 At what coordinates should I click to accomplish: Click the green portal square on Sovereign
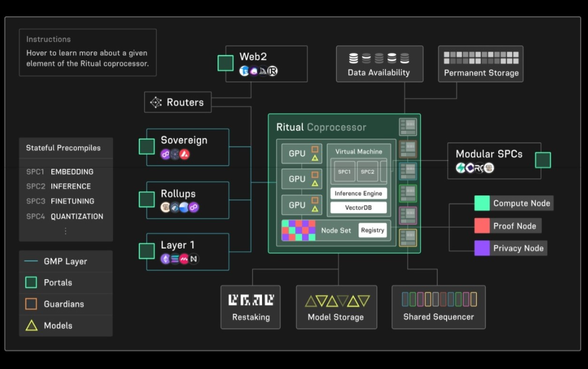pos(147,146)
